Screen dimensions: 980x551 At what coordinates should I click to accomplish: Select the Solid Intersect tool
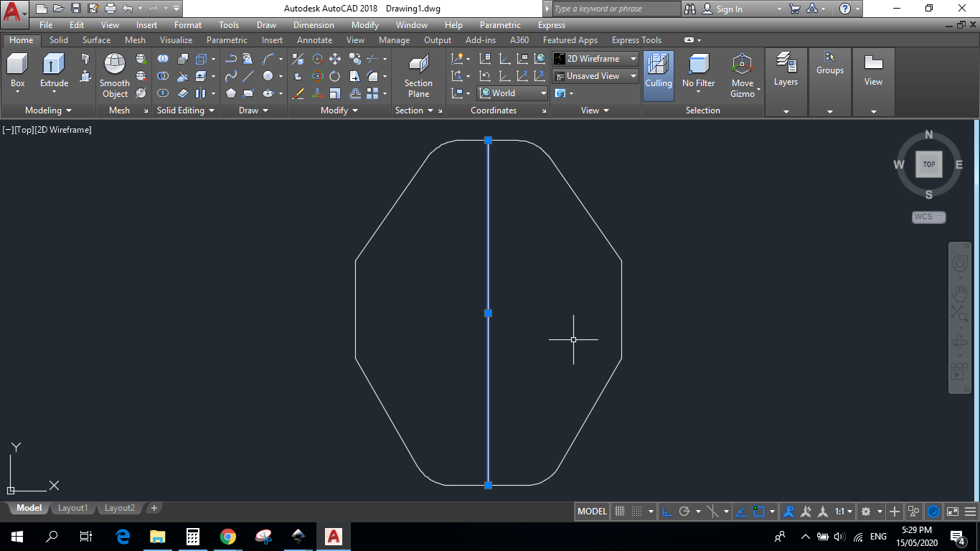[163, 93]
